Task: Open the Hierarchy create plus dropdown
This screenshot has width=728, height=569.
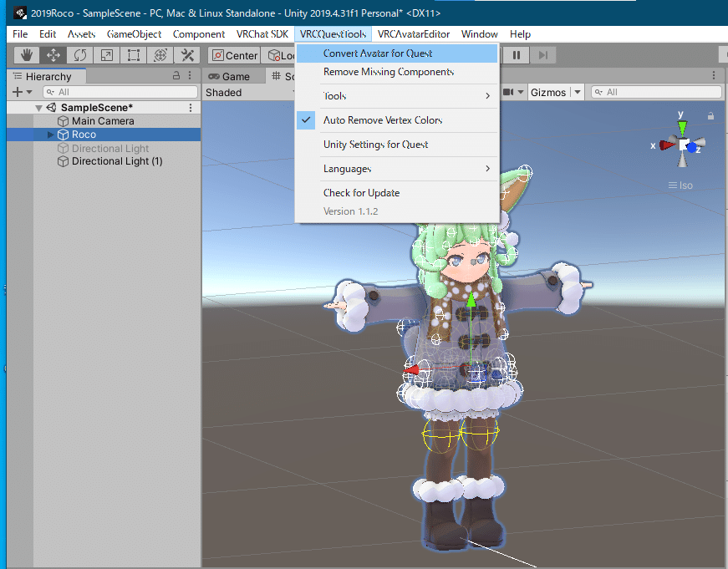Action: pyautogui.click(x=22, y=92)
